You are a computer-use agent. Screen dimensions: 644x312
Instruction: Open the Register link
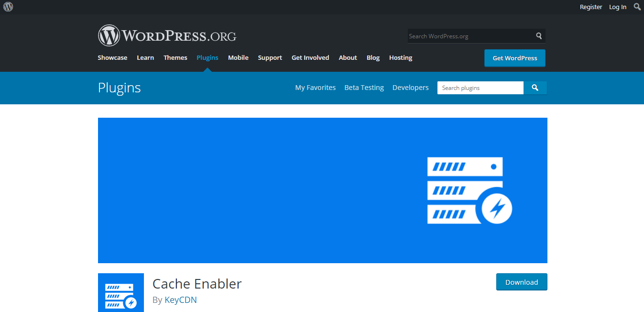(x=591, y=7)
